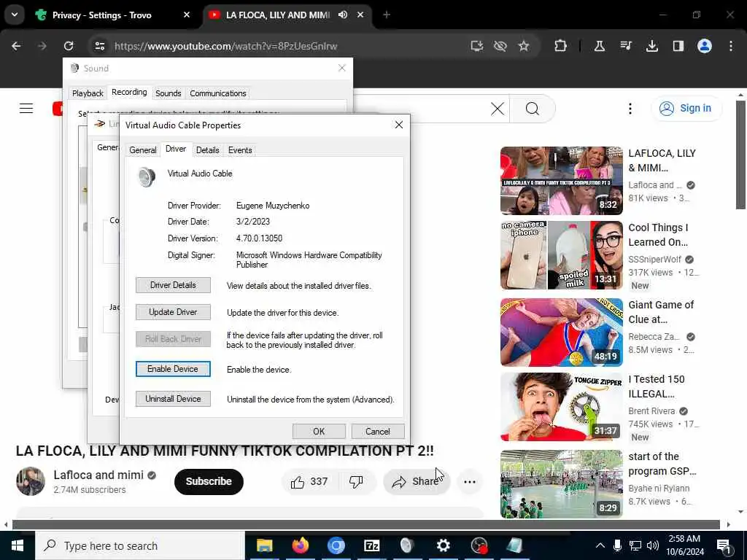Go back using the browser back arrow
This screenshot has height=560, width=747.
pos(16,46)
